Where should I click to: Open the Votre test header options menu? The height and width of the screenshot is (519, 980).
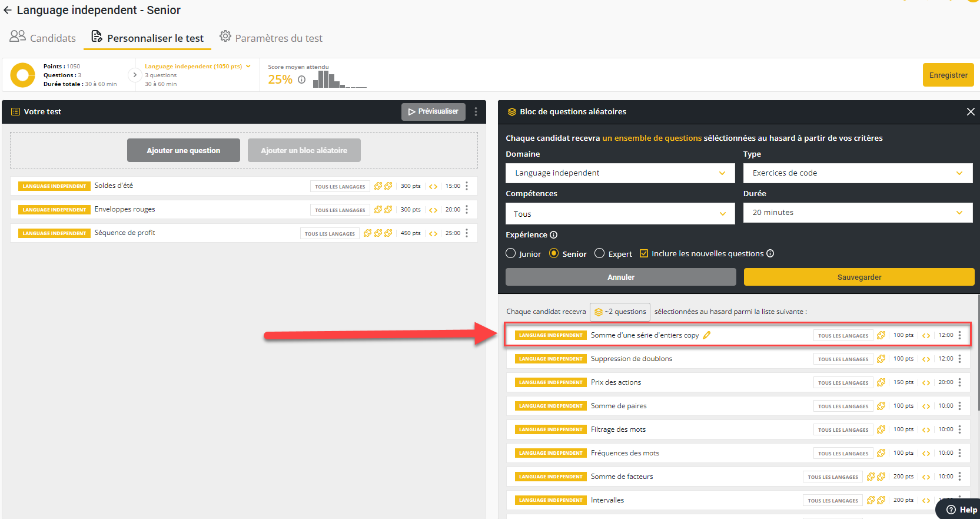click(x=476, y=112)
